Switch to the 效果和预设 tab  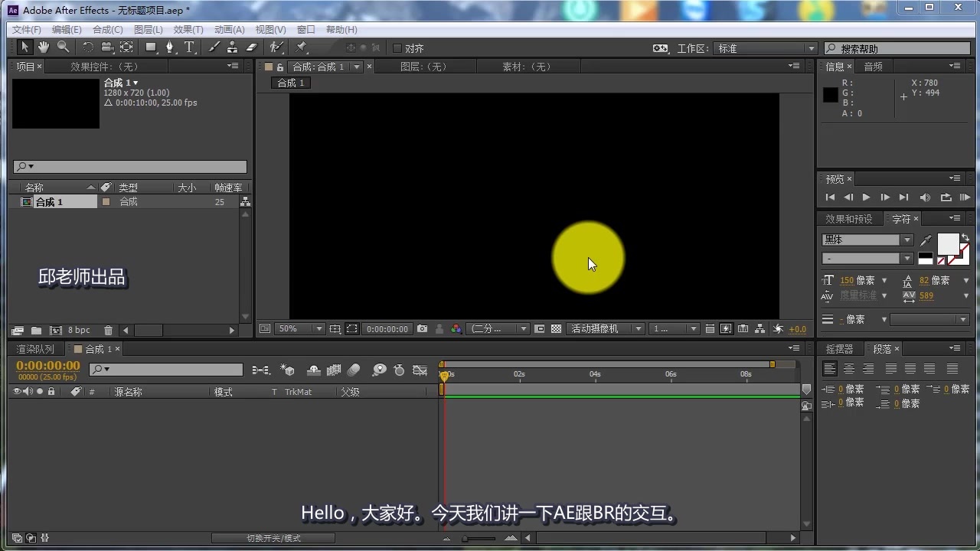pos(848,219)
